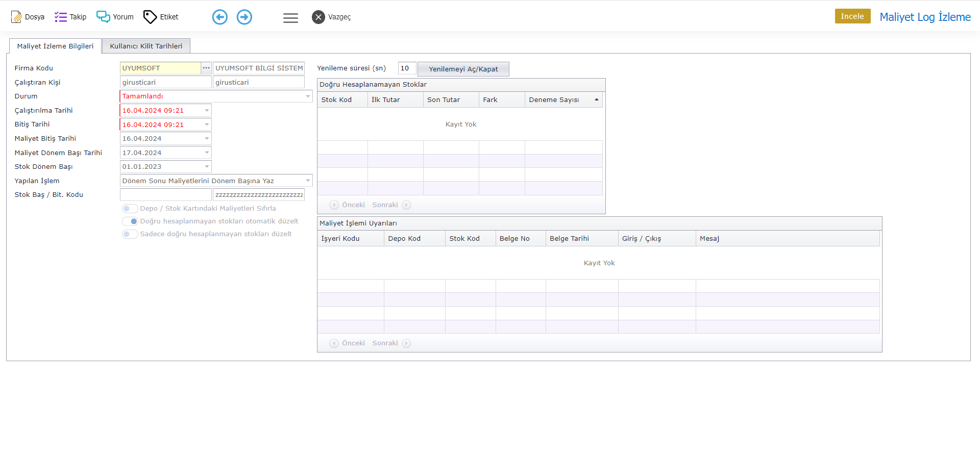Click 'Maliyet İşlemi Uyarıları' panel title
This screenshot has height=454, width=980.
[x=358, y=223]
